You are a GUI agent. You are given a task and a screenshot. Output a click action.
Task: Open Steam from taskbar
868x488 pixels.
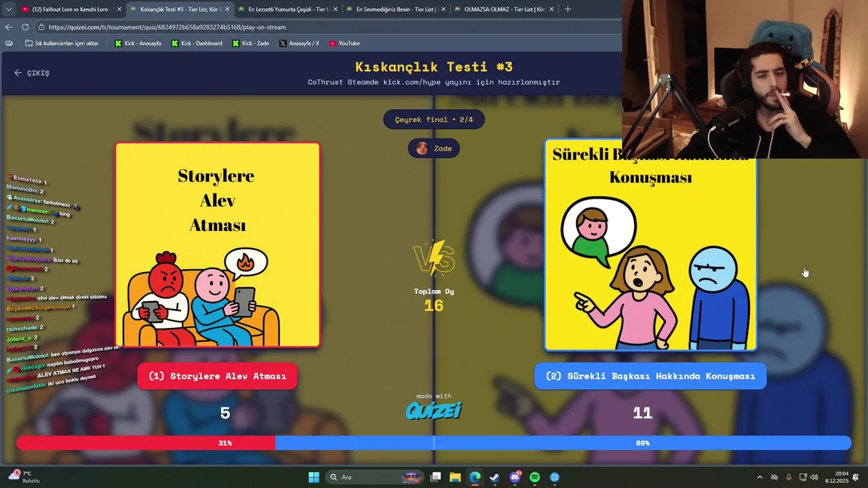(x=494, y=477)
